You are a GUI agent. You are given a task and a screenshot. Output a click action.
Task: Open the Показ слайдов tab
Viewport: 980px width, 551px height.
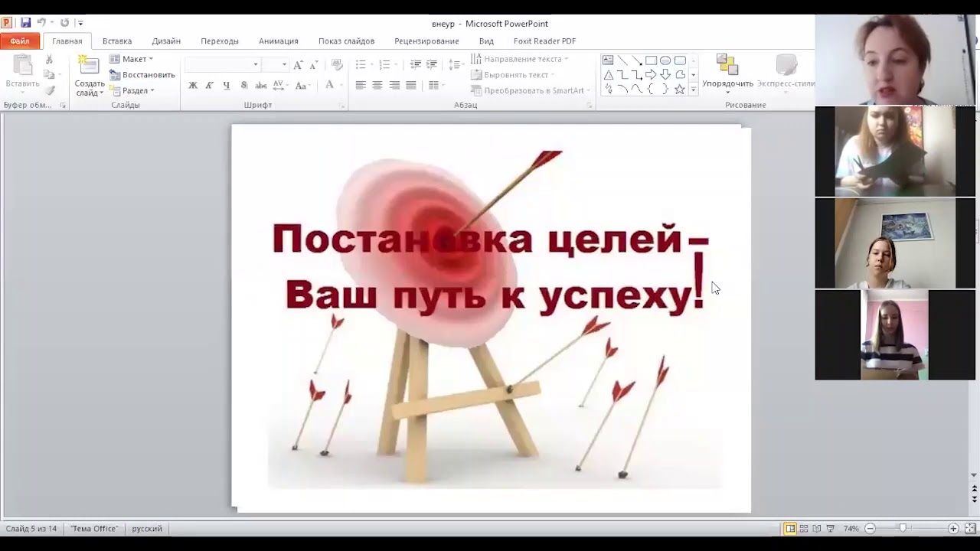coord(346,41)
